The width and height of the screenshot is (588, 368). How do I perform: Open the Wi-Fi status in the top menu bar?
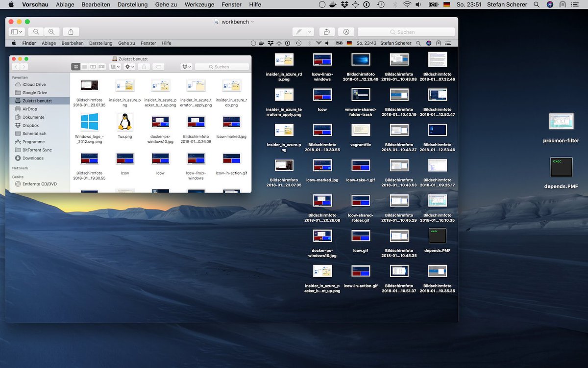point(407,4)
